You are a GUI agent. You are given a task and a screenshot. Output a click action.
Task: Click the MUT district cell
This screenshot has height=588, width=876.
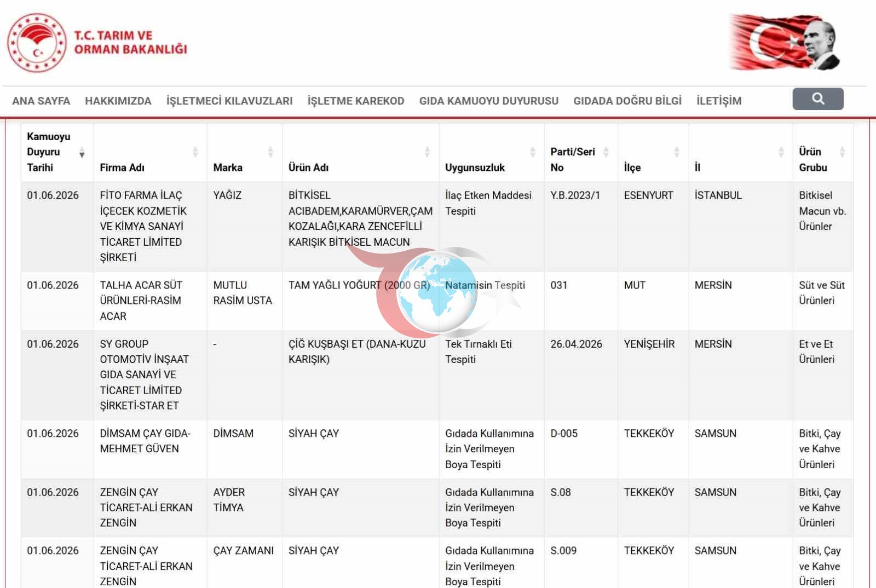(653, 301)
